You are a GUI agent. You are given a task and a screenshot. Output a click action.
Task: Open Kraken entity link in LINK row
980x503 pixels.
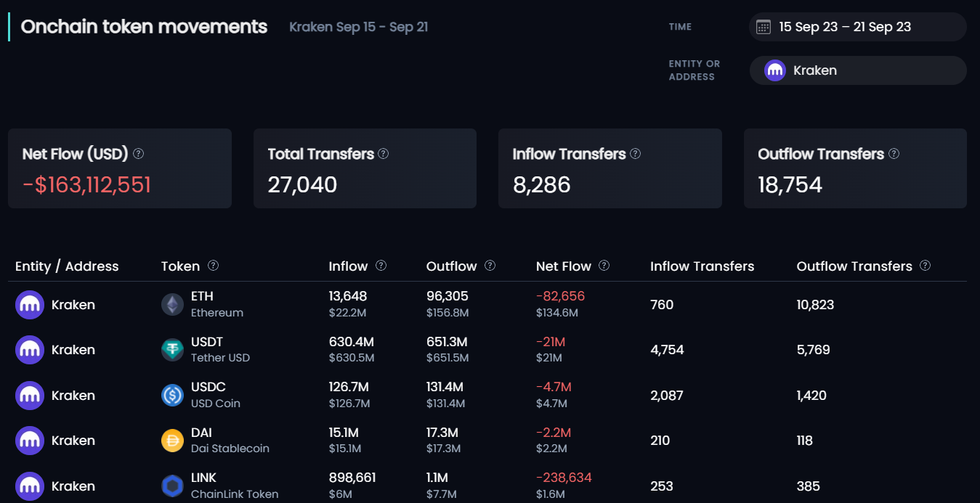73,486
